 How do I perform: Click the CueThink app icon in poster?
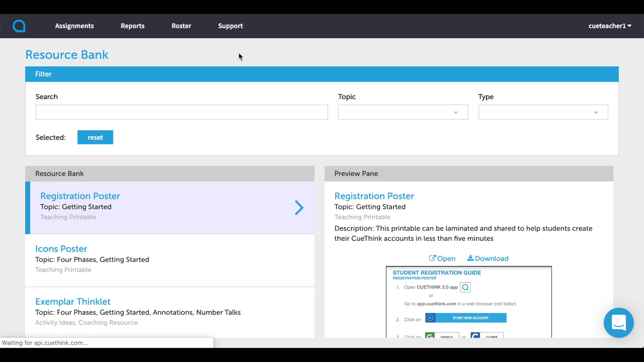pos(465,287)
